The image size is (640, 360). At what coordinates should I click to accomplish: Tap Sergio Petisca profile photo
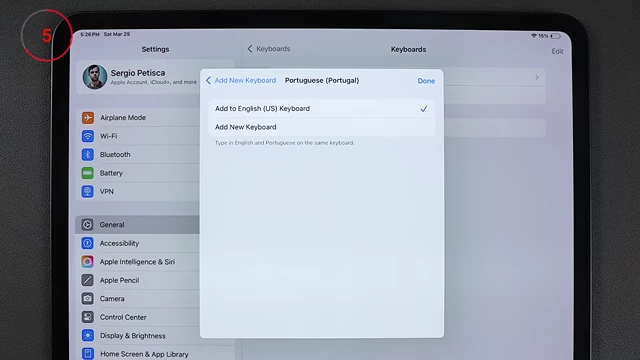pyautogui.click(x=95, y=77)
